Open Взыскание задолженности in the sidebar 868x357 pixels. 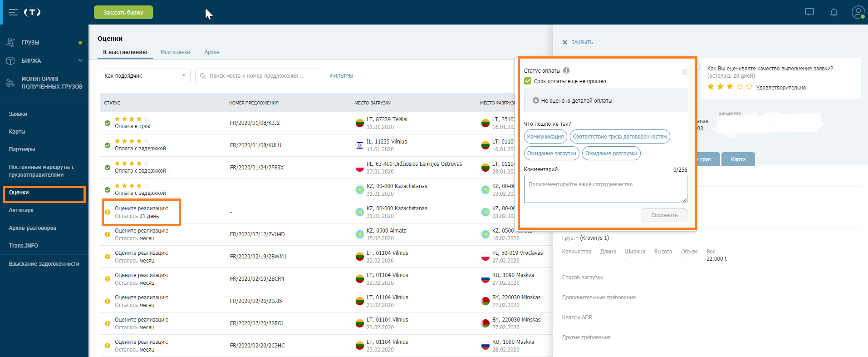pos(44,264)
